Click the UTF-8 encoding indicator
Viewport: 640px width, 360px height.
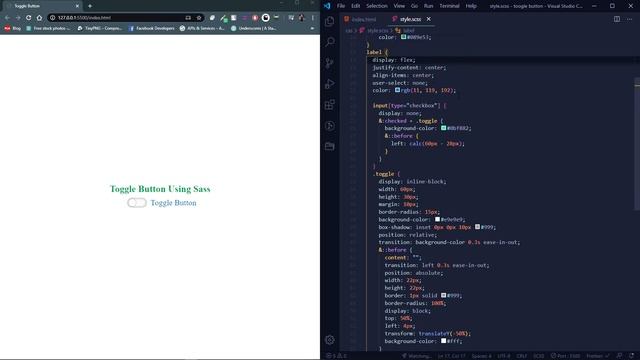[504, 356]
